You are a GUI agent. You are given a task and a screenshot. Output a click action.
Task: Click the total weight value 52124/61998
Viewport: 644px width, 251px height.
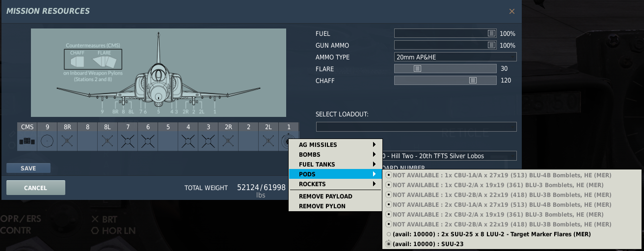click(261, 188)
